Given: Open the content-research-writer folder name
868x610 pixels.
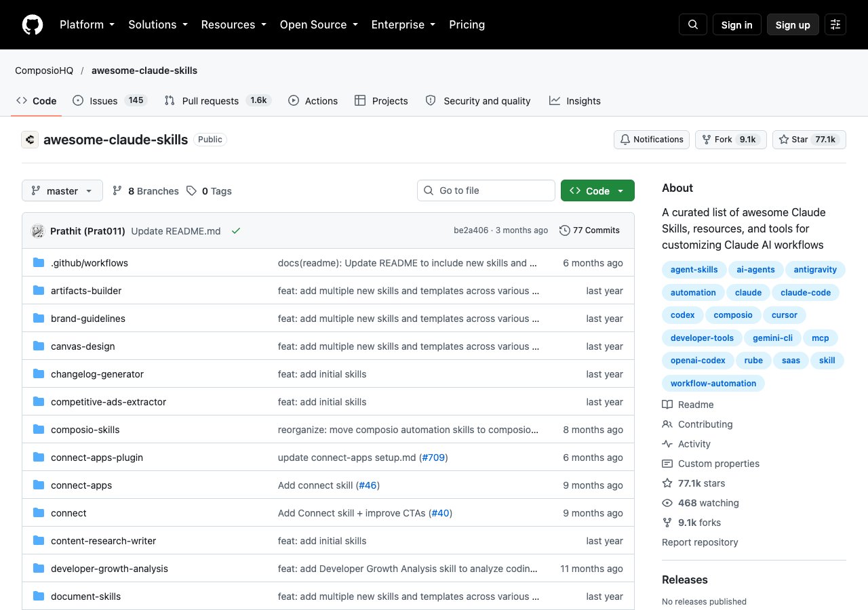Looking at the screenshot, I should pyautogui.click(x=103, y=541).
